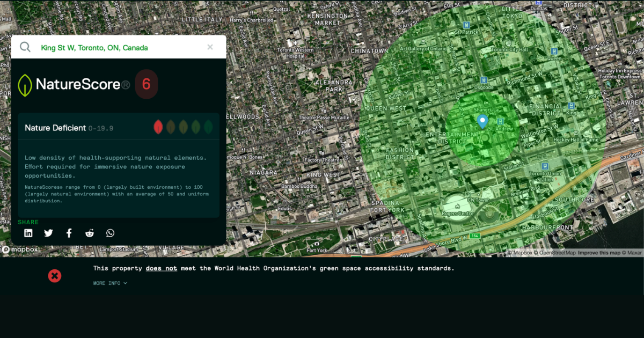644x338 pixels.
Task: Share on LinkedIn
Action: (x=28, y=233)
